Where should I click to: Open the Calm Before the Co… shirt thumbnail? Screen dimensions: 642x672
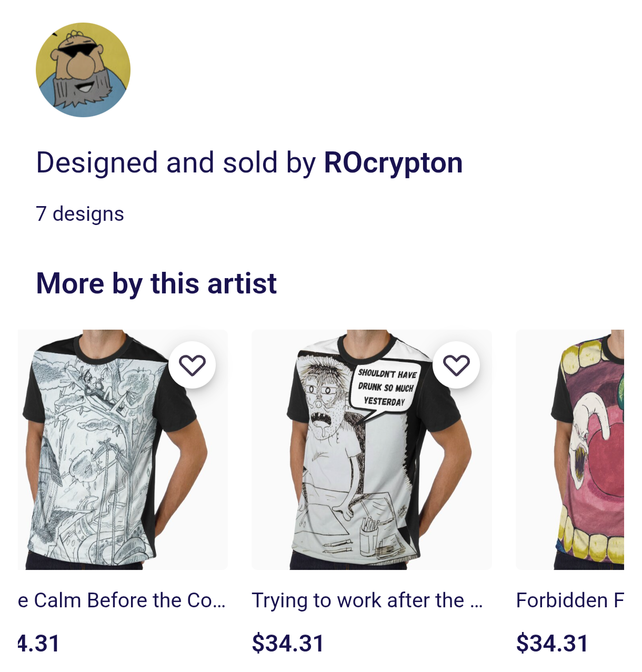(x=123, y=450)
